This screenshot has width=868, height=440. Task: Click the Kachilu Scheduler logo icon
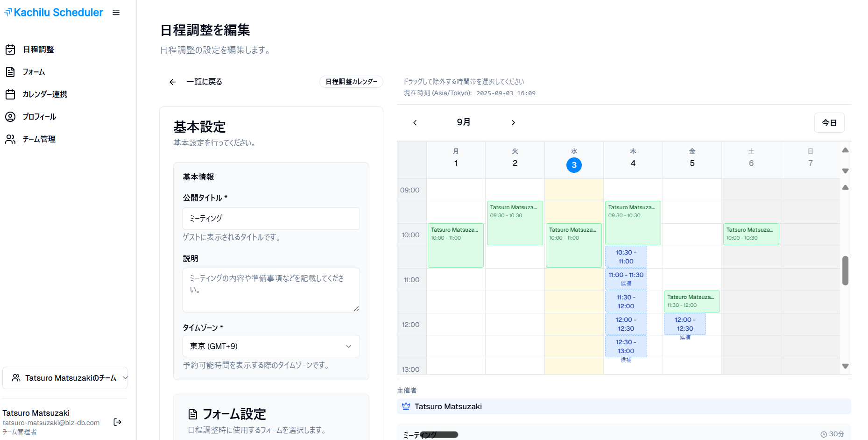click(8, 12)
